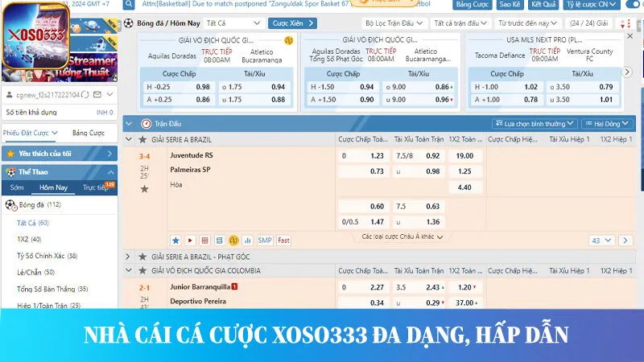Screen dimensions: 644x362
Task: Bet Junior Barranquilla 1X2 odds 1.20
Action: 464,287
